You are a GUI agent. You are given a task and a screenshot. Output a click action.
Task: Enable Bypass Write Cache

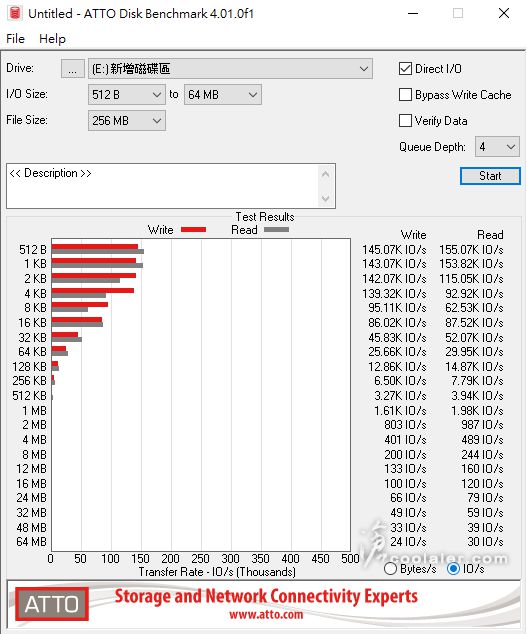pos(405,95)
